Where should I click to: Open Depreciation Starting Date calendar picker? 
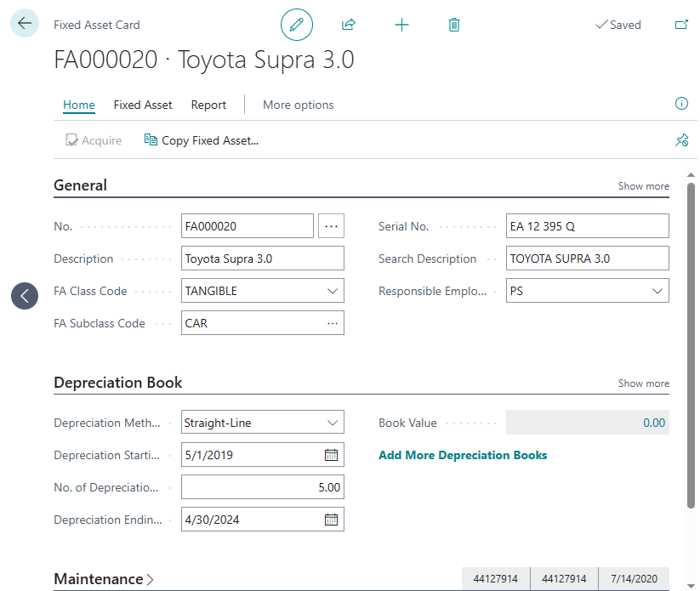[332, 455]
